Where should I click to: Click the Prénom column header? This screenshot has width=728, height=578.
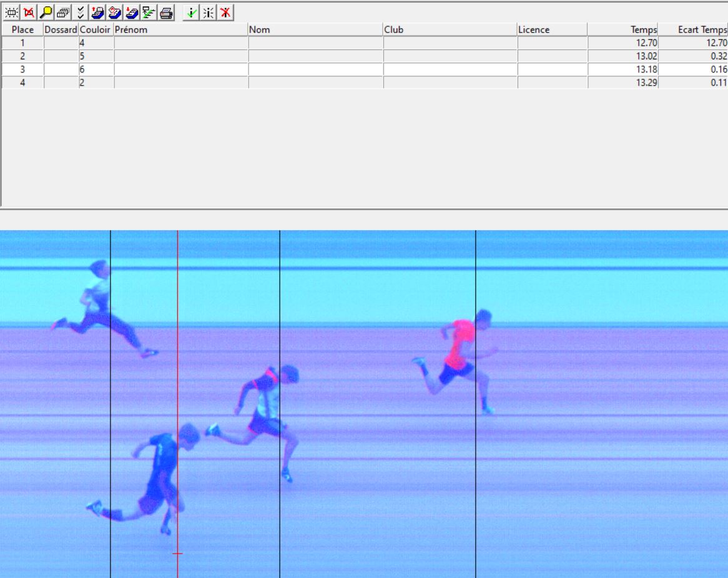(180, 30)
